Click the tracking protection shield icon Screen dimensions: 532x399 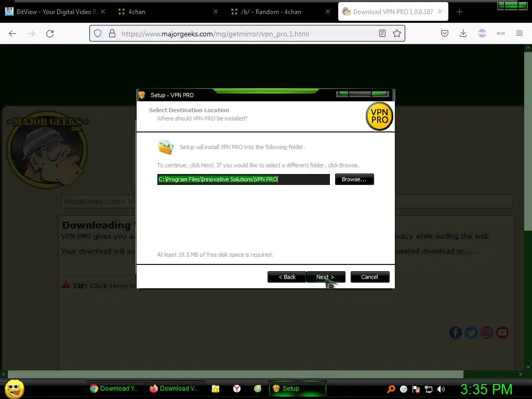pyautogui.click(x=98, y=33)
